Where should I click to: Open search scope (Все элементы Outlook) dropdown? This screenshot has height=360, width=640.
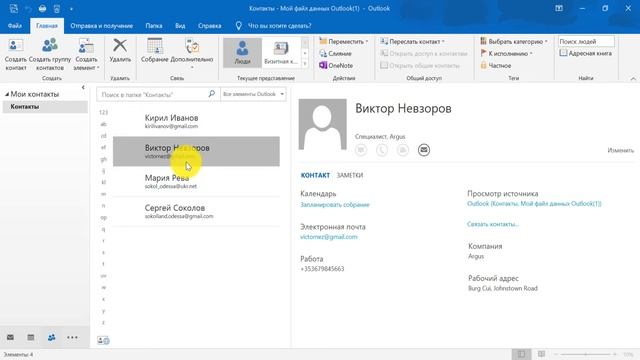tap(253, 94)
